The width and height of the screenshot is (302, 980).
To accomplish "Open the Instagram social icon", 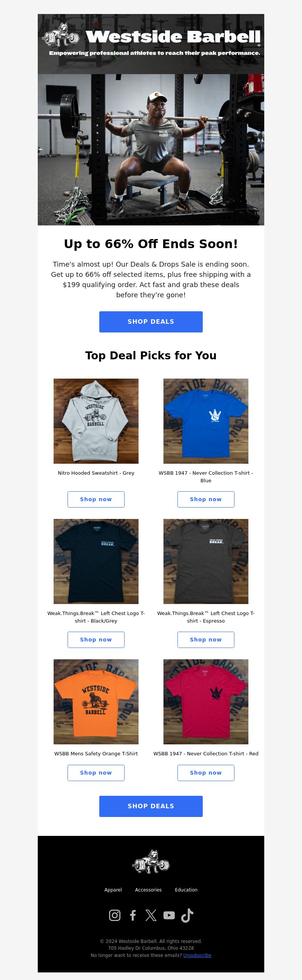I will [115, 915].
